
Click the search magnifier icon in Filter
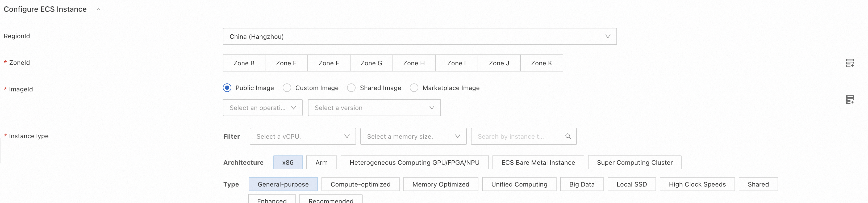coord(568,136)
